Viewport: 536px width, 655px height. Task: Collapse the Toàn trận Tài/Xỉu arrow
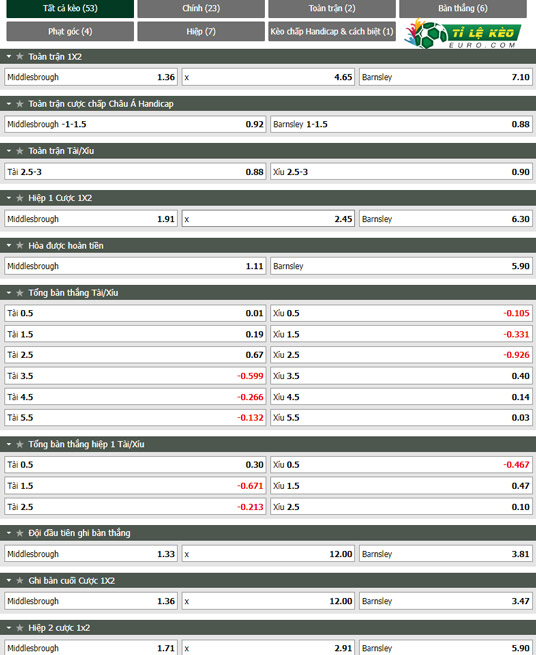[9, 151]
